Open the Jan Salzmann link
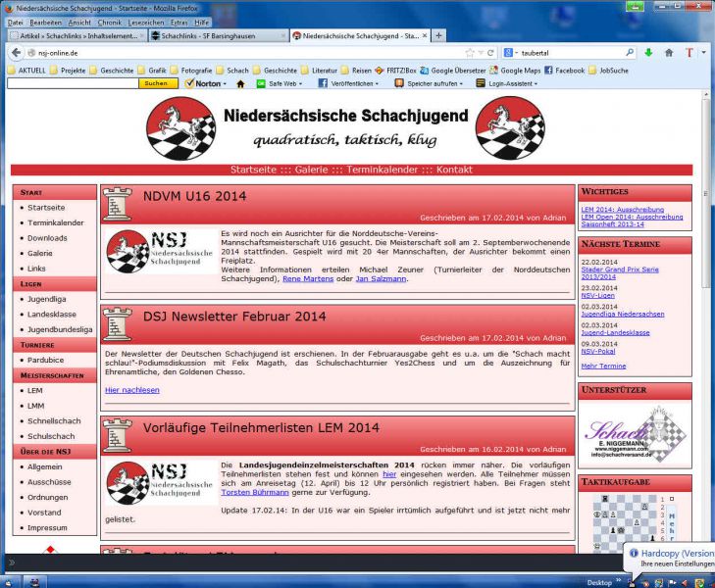This screenshot has height=588, width=715. (381, 278)
